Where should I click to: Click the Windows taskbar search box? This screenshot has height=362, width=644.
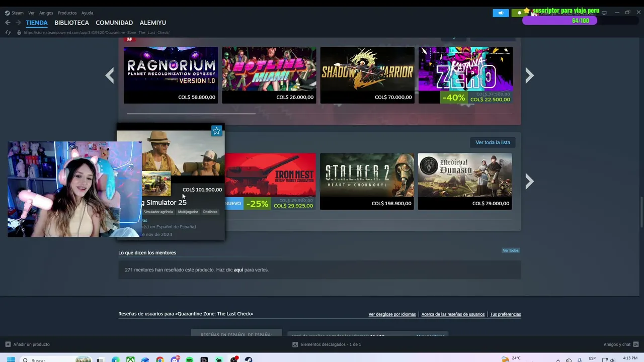pyautogui.click(x=55, y=359)
